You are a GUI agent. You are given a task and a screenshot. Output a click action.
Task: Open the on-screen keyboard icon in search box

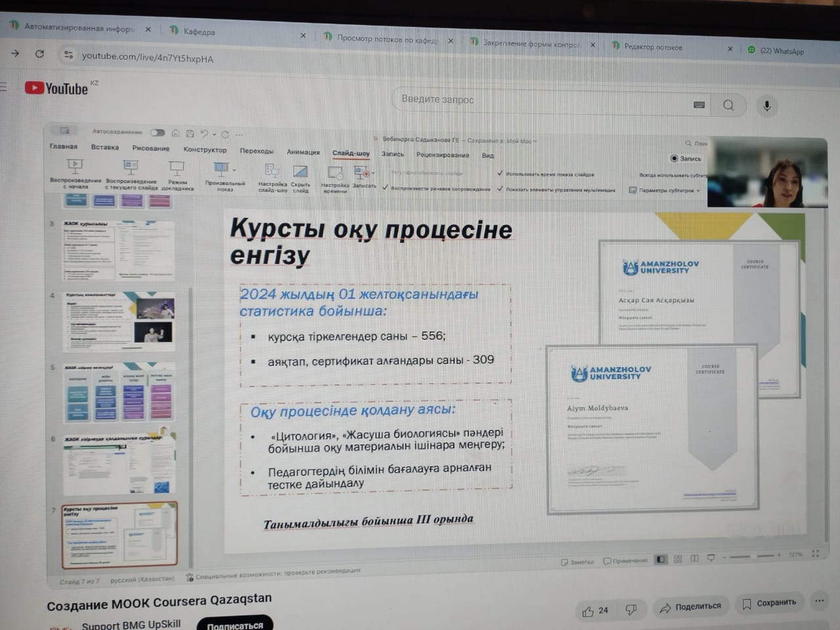tap(699, 104)
